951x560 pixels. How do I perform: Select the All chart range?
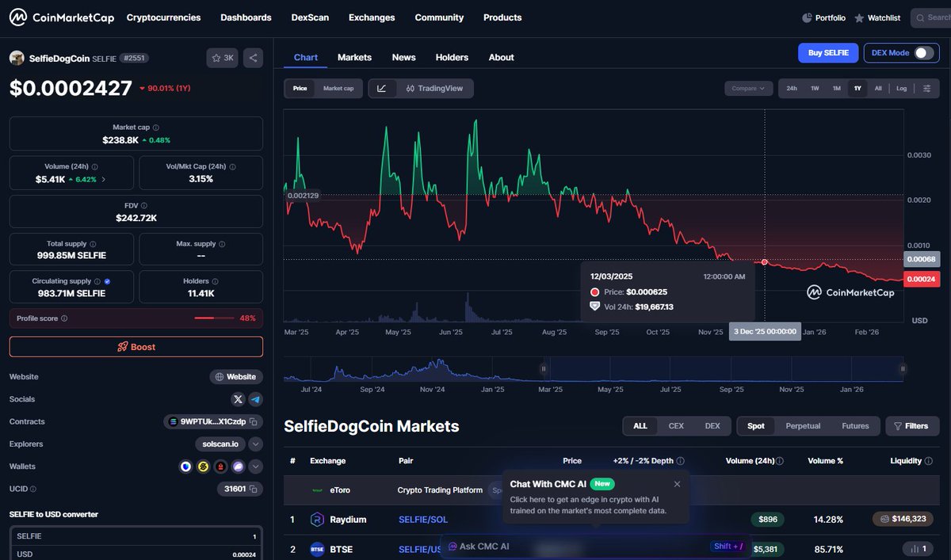[x=878, y=89]
